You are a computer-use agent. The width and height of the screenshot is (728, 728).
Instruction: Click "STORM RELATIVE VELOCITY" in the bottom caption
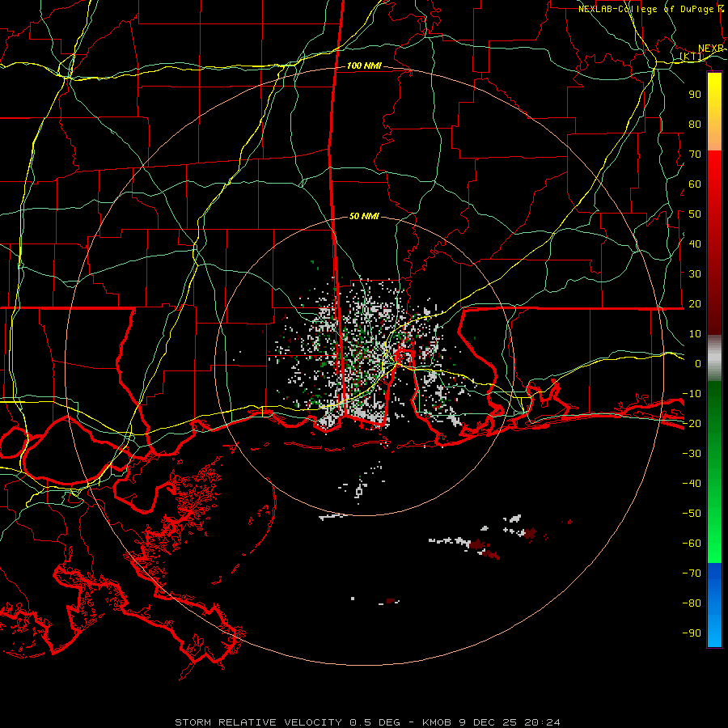point(258,722)
